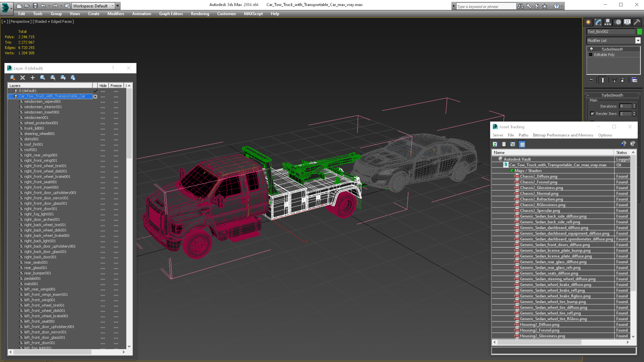644x362 pixels.
Task: Open the Graph Editors menu
Action: (x=171, y=14)
